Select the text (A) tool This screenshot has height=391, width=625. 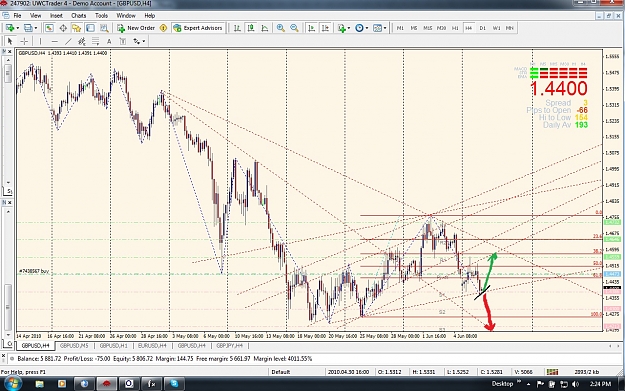109,41
